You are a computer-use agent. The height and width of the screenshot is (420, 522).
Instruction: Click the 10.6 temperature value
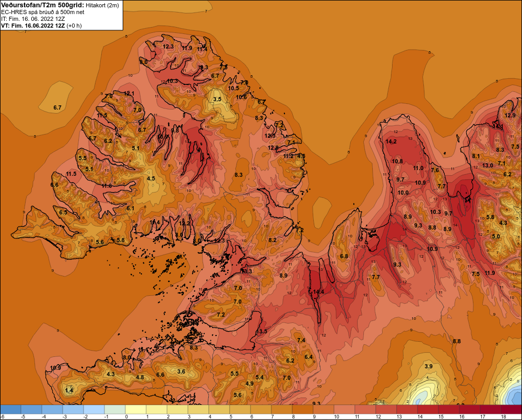point(241,97)
